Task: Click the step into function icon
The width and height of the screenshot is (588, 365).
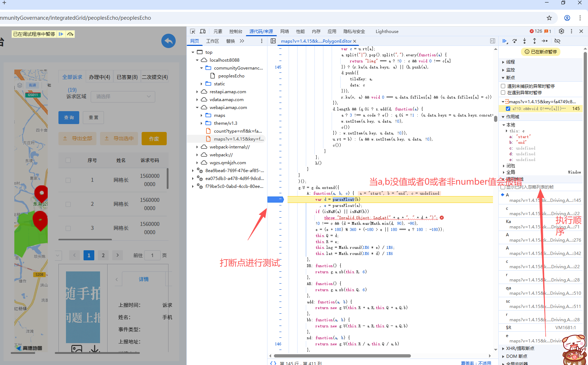Action: pyautogui.click(x=525, y=41)
